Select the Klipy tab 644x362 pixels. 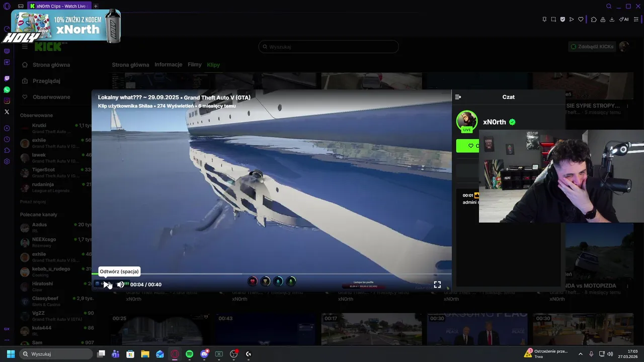pos(213,65)
